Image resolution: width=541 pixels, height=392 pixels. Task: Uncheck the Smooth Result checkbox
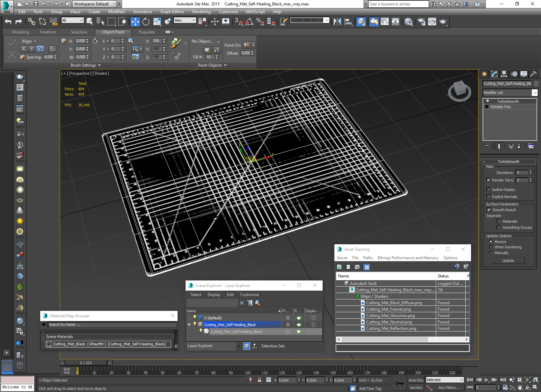488,210
